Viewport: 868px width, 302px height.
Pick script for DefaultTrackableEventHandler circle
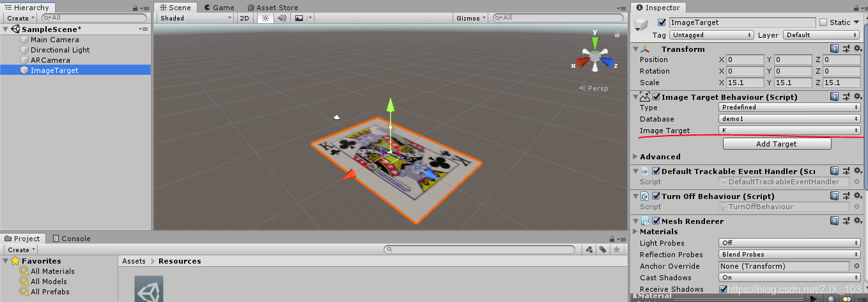pyautogui.click(x=856, y=182)
